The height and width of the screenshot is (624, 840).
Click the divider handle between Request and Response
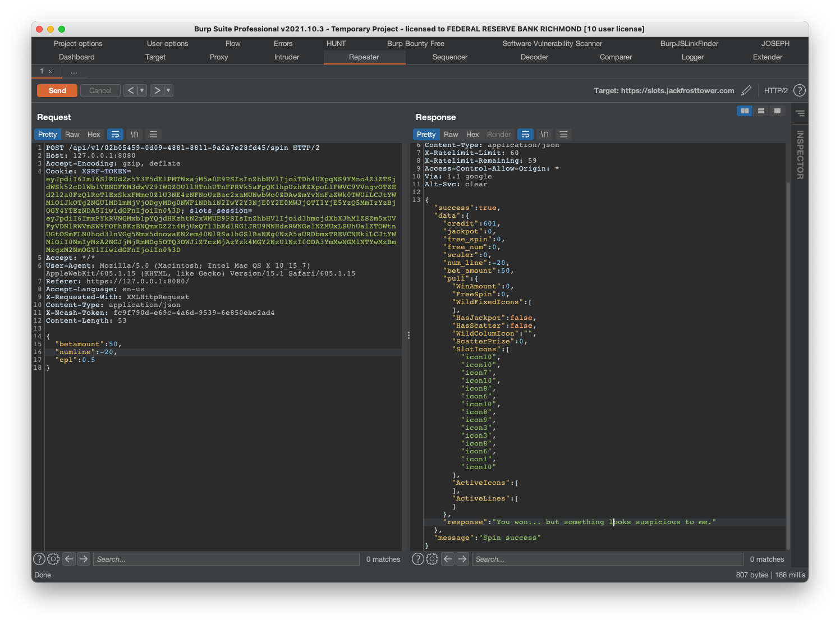point(408,335)
